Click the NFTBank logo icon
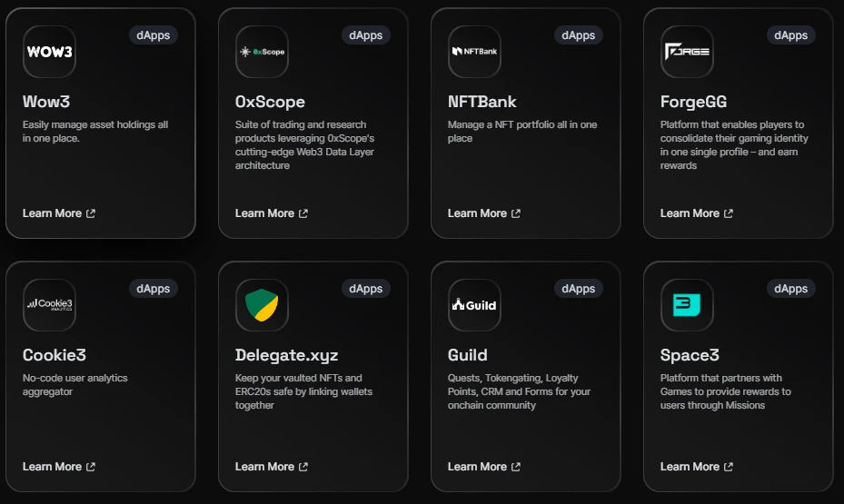The width and height of the screenshot is (844, 504). click(474, 52)
